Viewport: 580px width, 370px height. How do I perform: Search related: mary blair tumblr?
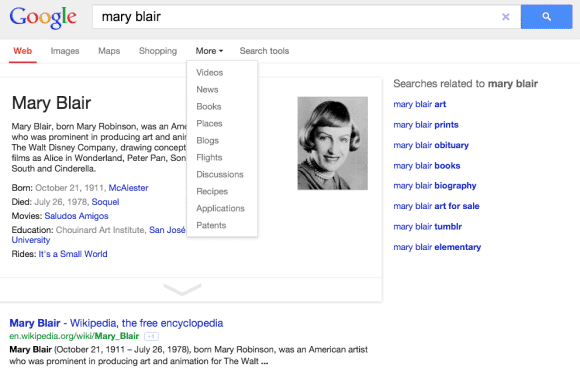(x=428, y=227)
